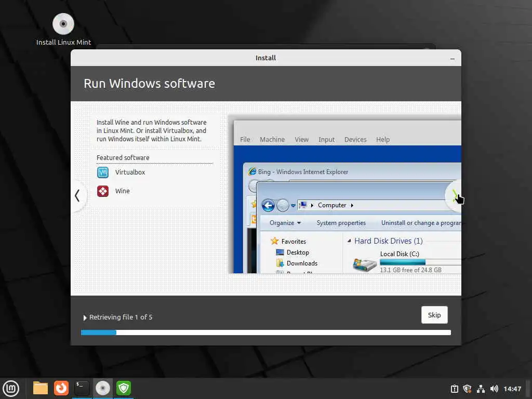Open the security shield tray icon
Screen dimensions: 532x399
(467, 389)
